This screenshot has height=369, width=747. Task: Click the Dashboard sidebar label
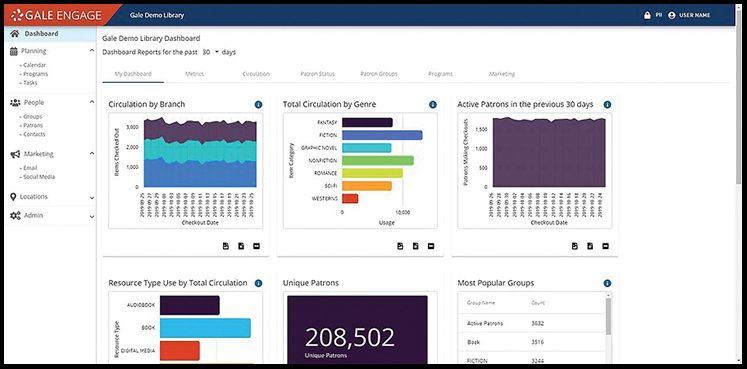pos(41,34)
